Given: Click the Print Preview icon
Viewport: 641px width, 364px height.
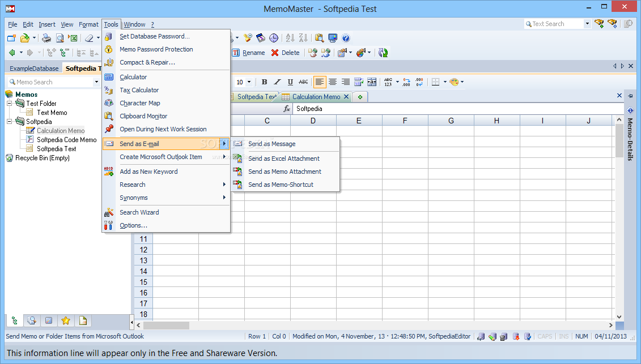Looking at the screenshot, I should [60, 38].
